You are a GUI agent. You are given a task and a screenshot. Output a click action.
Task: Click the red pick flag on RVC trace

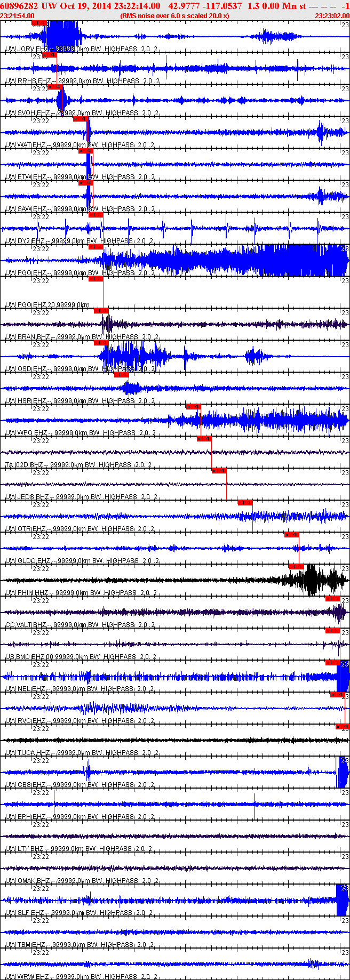[338, 695]
